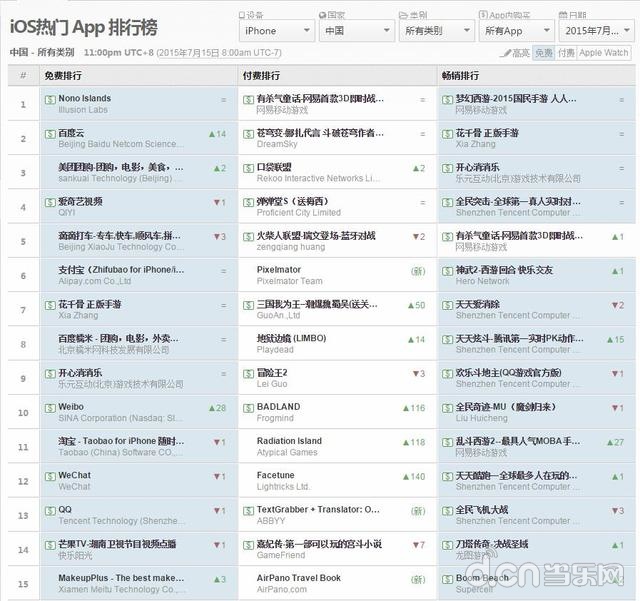
Task: Select the 付费 highlight tab
Action: pos(566,53)
